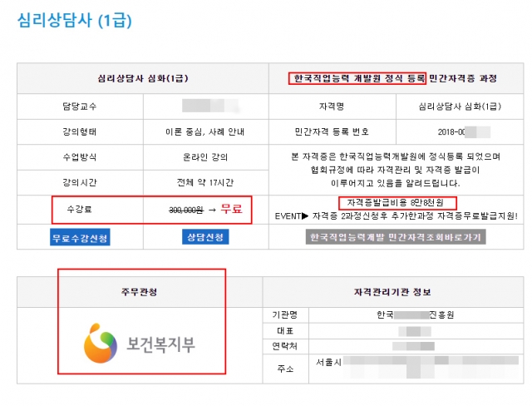Click the 강의시간 label cell

[x=80, y=183]
